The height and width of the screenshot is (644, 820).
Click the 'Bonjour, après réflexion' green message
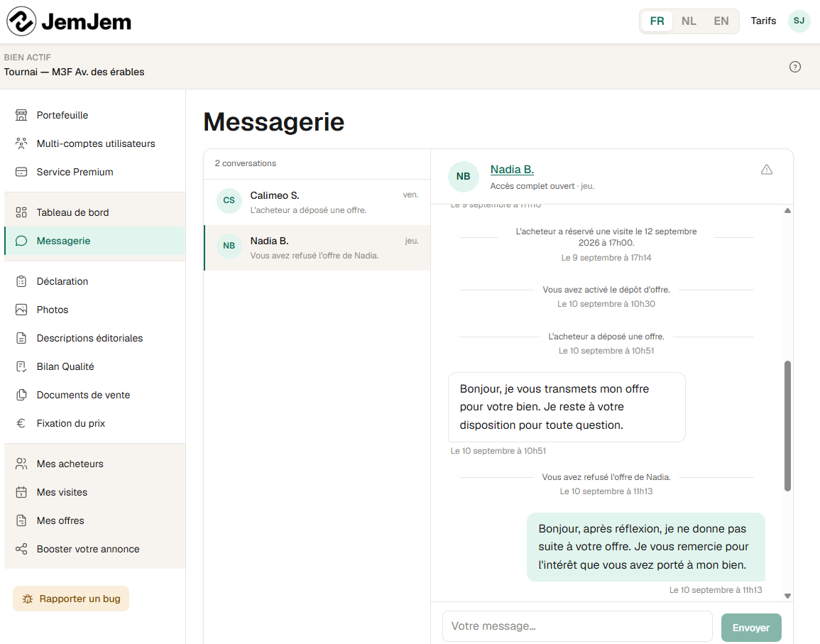pyautogui.click(x=646, y=547)
